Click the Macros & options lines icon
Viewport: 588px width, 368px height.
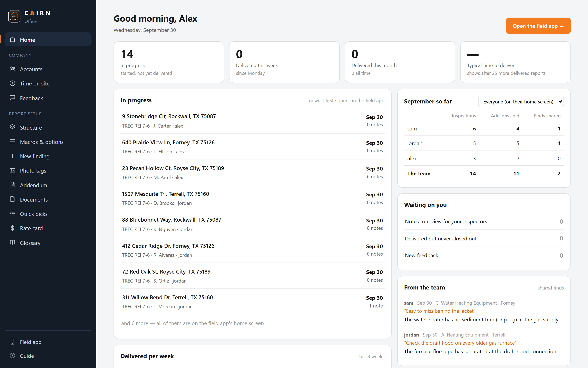(12, 142)
